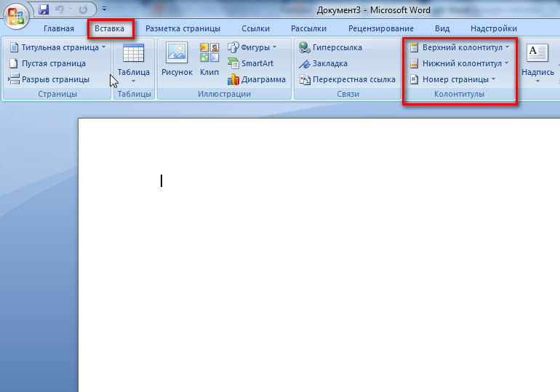Expand the Верхний колонтитул dropdown arrow
Image resolution: width=560 pixels, height=392 pixels.
click(507, 47)
